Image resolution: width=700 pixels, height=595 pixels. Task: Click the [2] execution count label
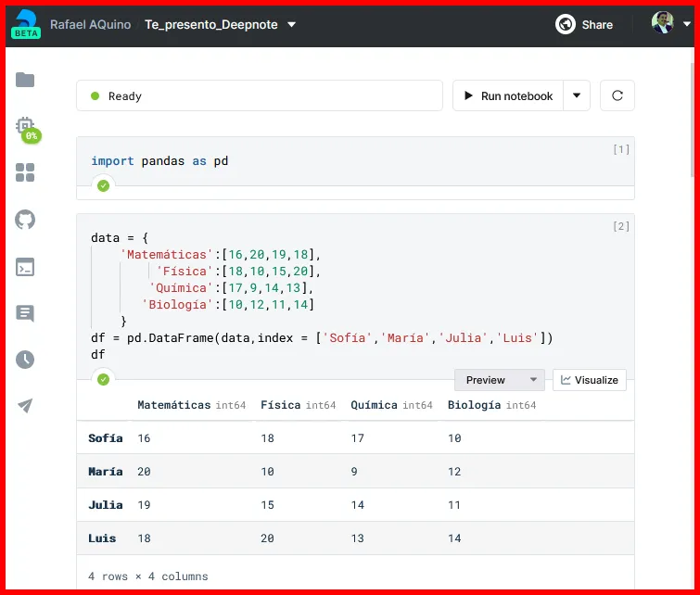(621, 226)
